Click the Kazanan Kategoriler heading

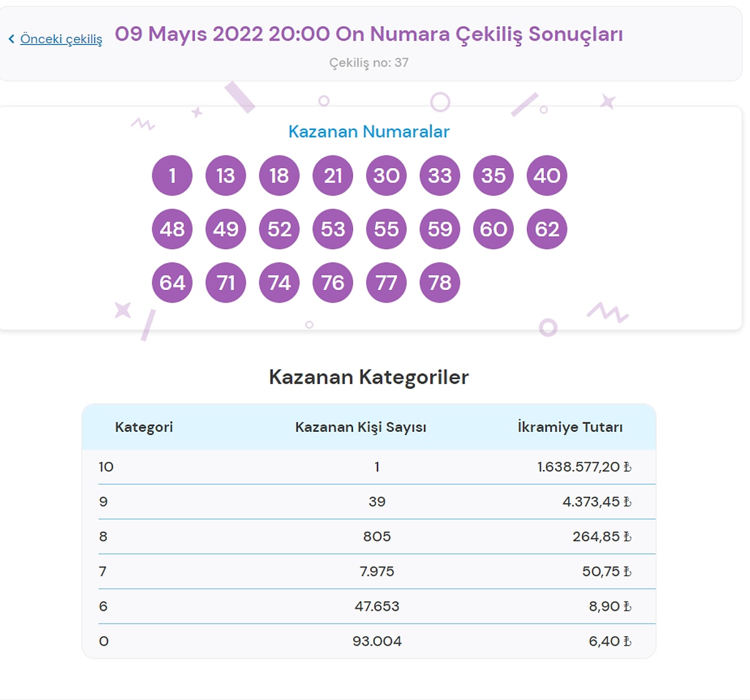click(369, 377)
